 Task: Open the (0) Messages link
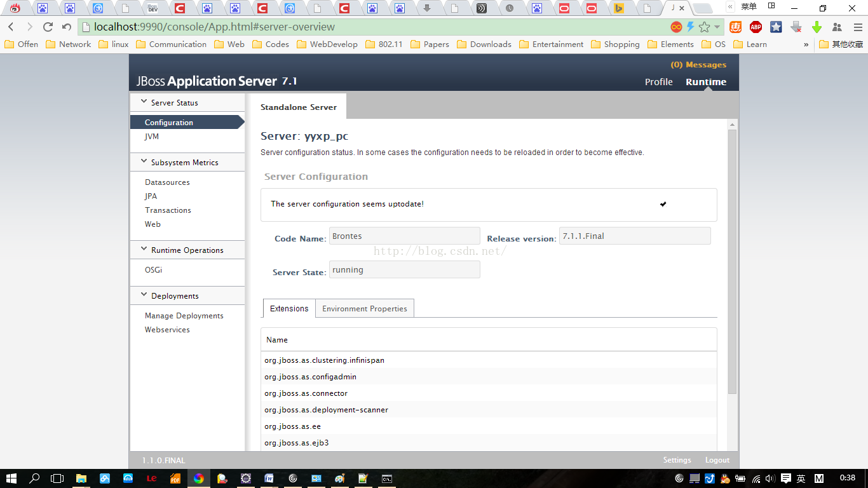[698, 64]
